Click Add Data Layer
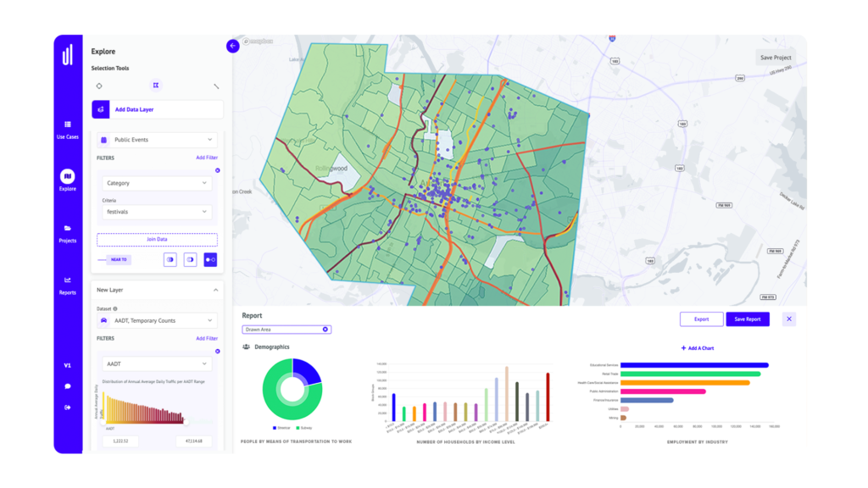868x488 pixels. pos(156,109)
